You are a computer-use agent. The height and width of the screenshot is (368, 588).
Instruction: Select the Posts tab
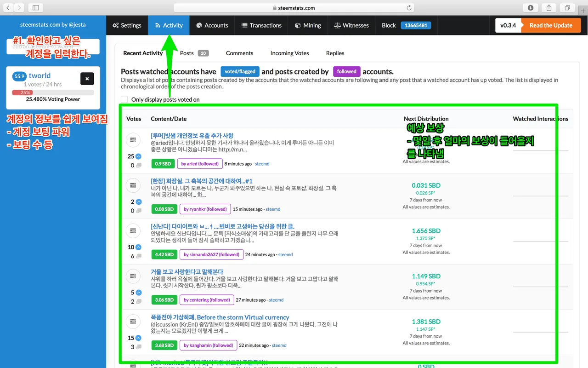pyautogui.click(x=194, y=53)
